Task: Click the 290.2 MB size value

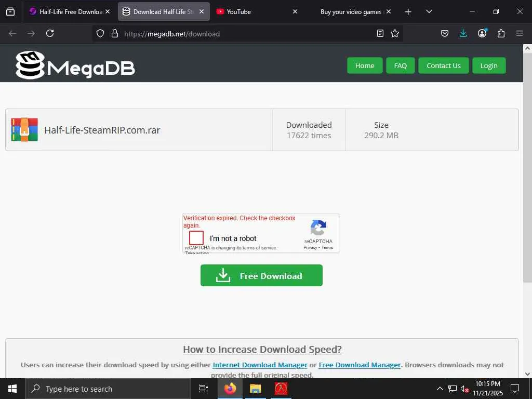Action: [x=381, y=136]
